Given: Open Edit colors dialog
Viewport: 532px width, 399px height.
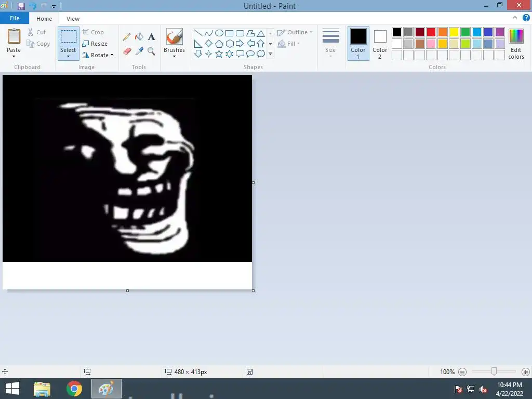Looking at the screenshot, I should 516,44.
